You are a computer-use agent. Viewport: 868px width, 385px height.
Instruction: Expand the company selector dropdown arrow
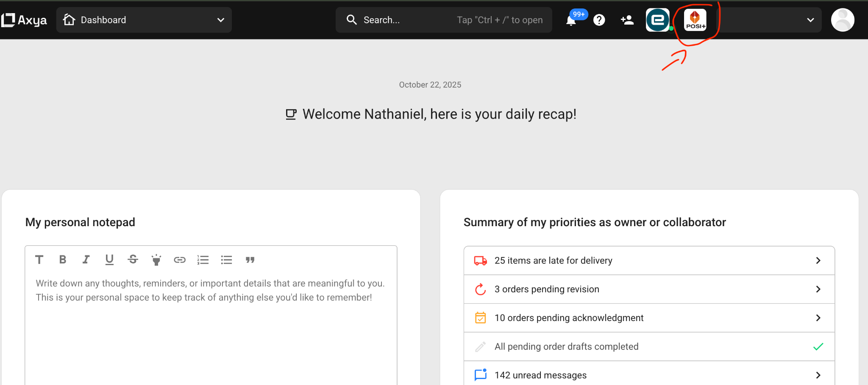point(810,20)
